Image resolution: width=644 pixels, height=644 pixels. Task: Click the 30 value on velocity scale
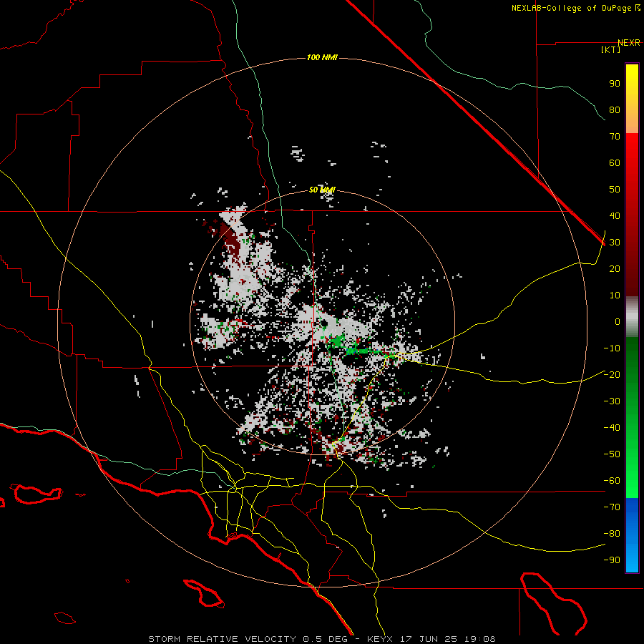pyautogui.click(x=615, y=243)
